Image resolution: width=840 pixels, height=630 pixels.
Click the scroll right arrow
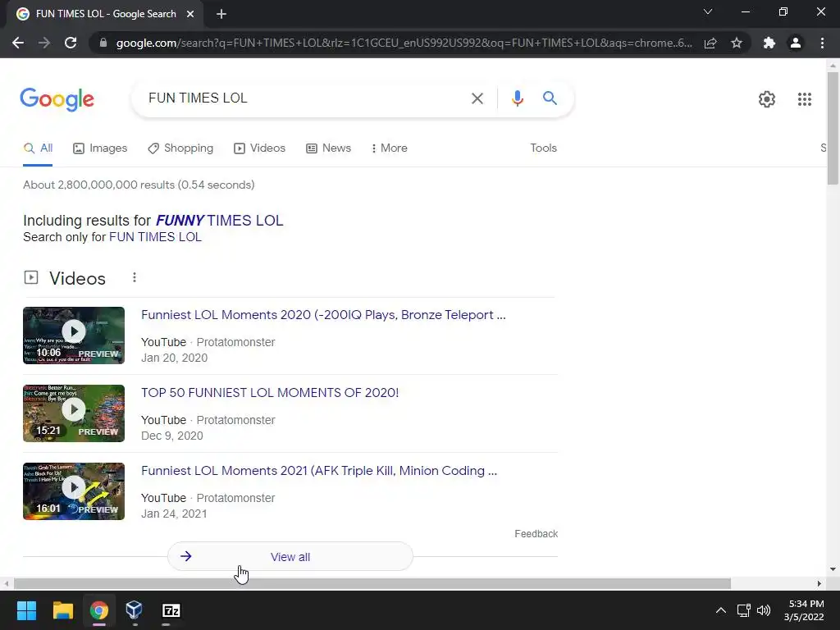pyautogui.click(x=819, y=583)
